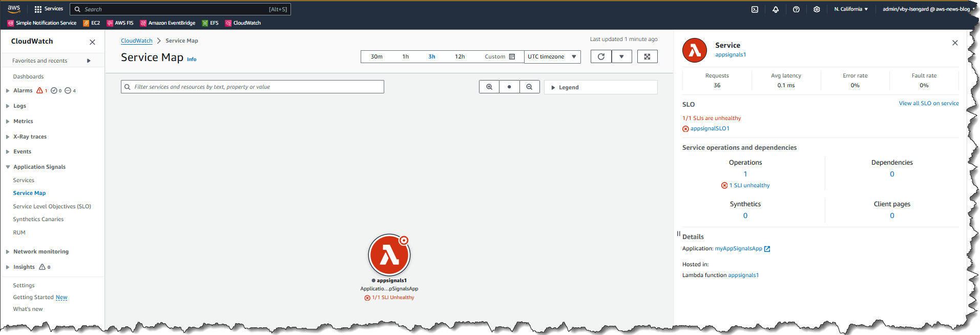Close the CloudWatch navigation sidebar

pos(92,42)
